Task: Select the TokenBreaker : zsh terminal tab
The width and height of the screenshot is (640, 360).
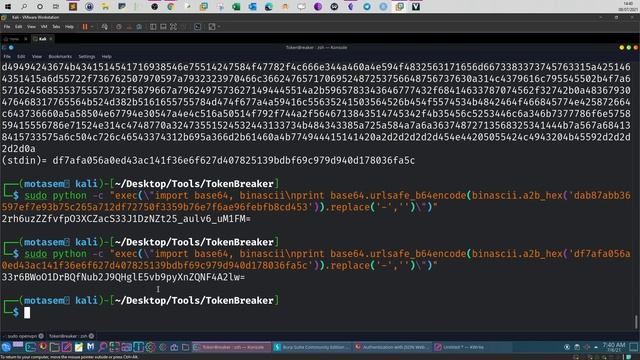Action: [x=68, y=336]
